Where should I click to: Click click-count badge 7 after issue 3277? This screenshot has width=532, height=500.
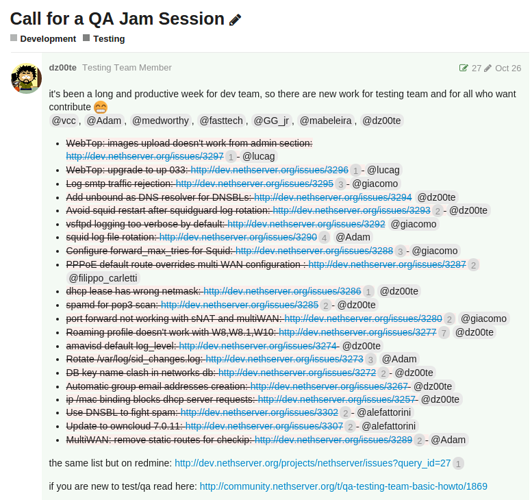[x=443, y=333]
